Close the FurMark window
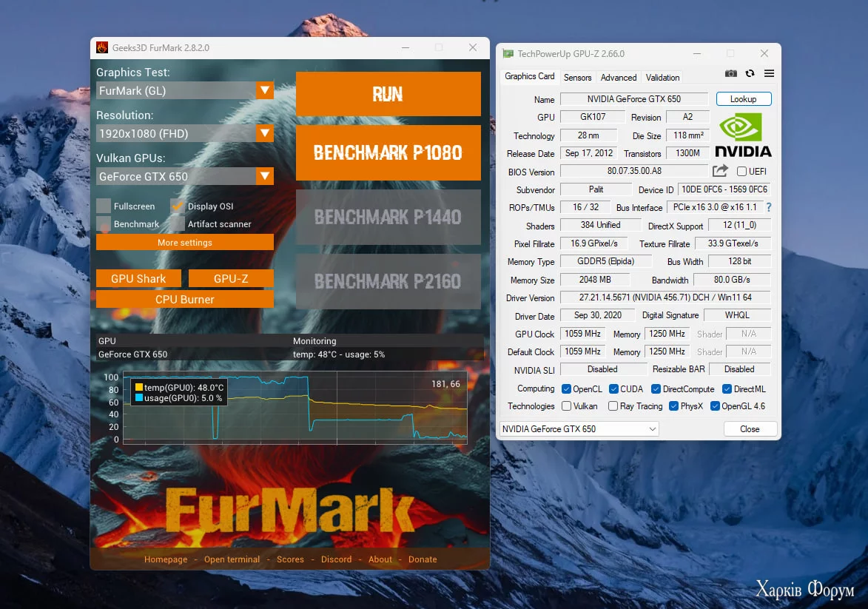This screenshot has height=609, width=868. [473, 47]
